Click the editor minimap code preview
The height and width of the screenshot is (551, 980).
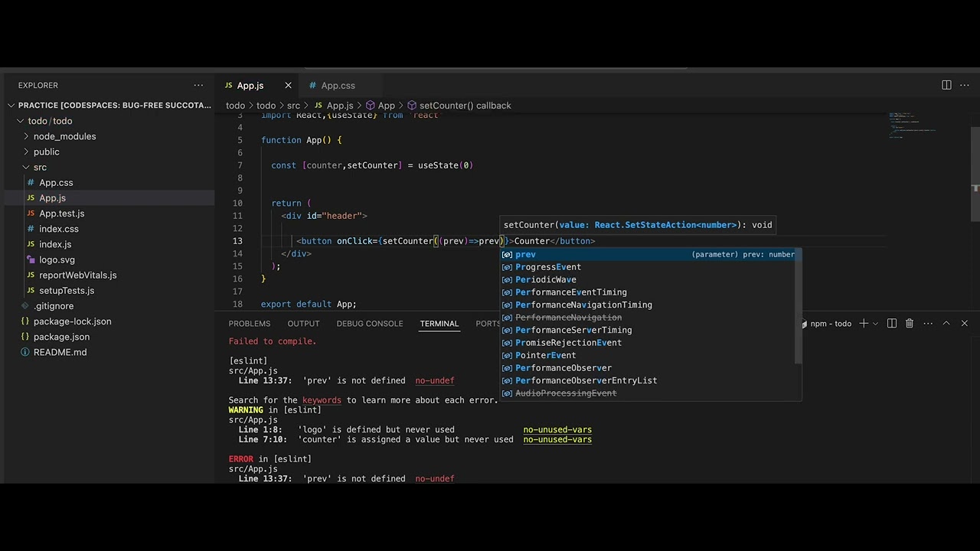pyautogui.click(x=911, y=125)
